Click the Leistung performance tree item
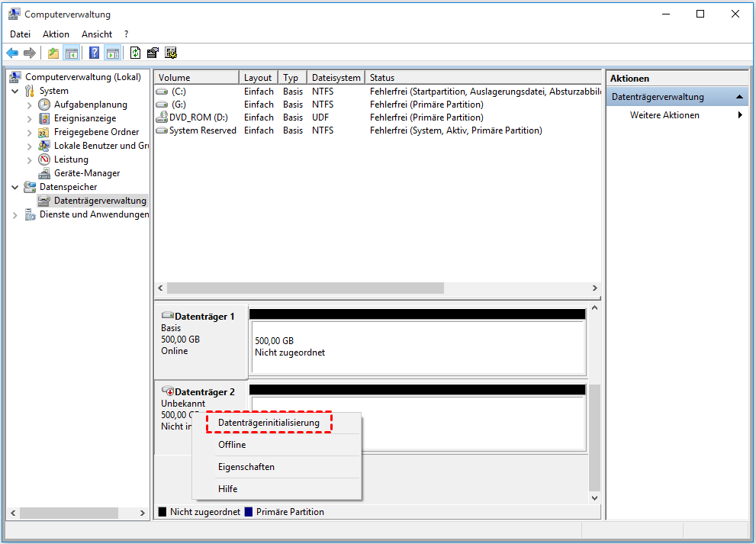The height and width of the screenshot is (544, 756). click(x=71, y=159)
